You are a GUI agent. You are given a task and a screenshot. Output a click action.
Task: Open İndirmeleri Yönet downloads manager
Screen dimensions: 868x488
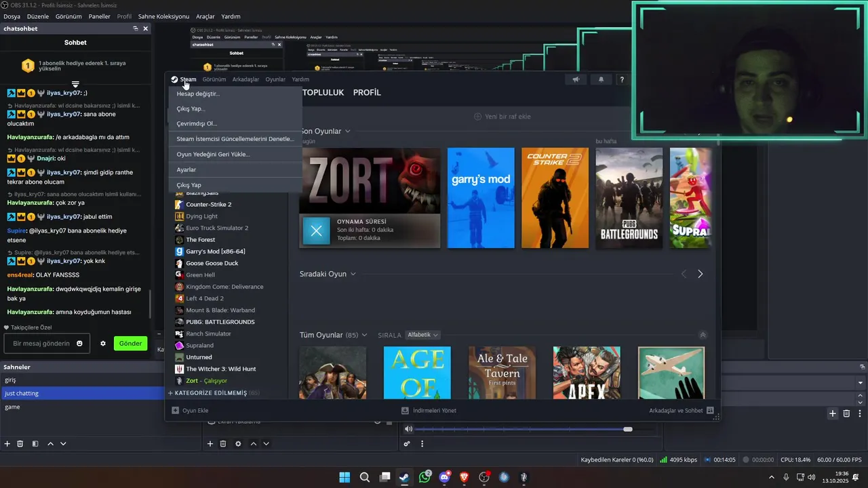pos(429,410)
